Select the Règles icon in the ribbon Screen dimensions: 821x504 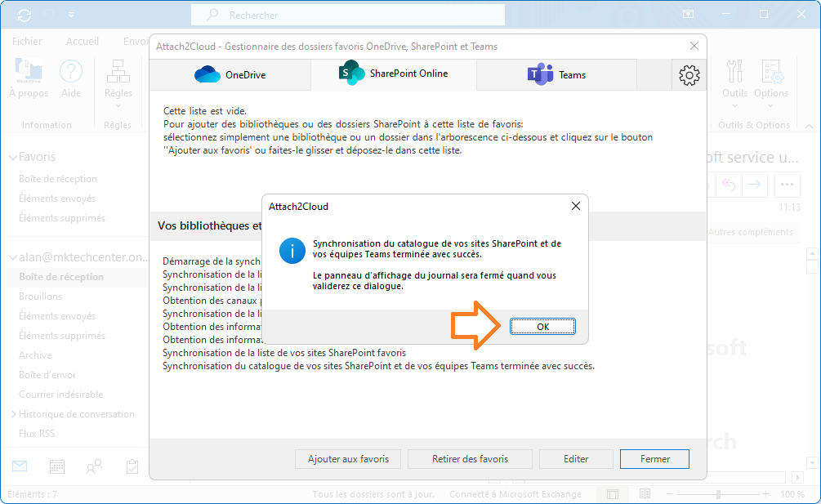[118, 78]
